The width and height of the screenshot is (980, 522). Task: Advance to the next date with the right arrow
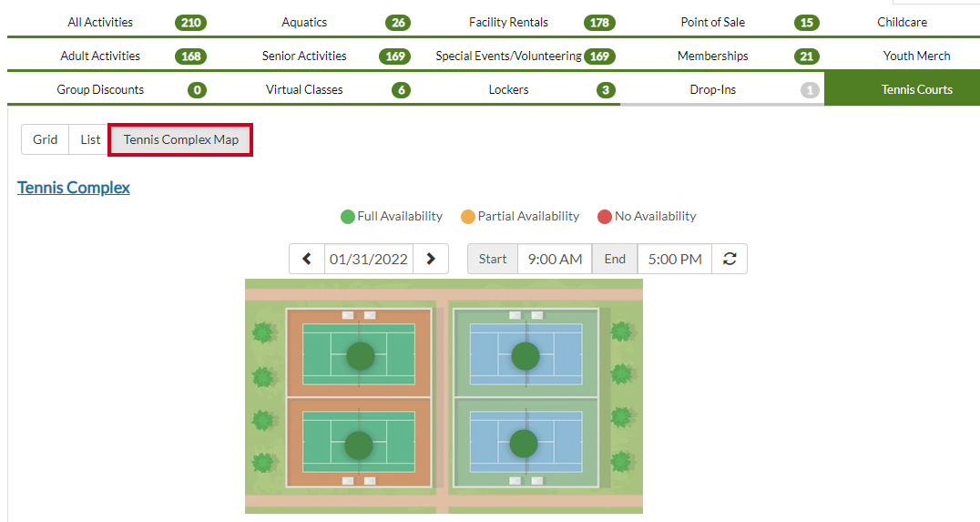click(x=431, y=259)
